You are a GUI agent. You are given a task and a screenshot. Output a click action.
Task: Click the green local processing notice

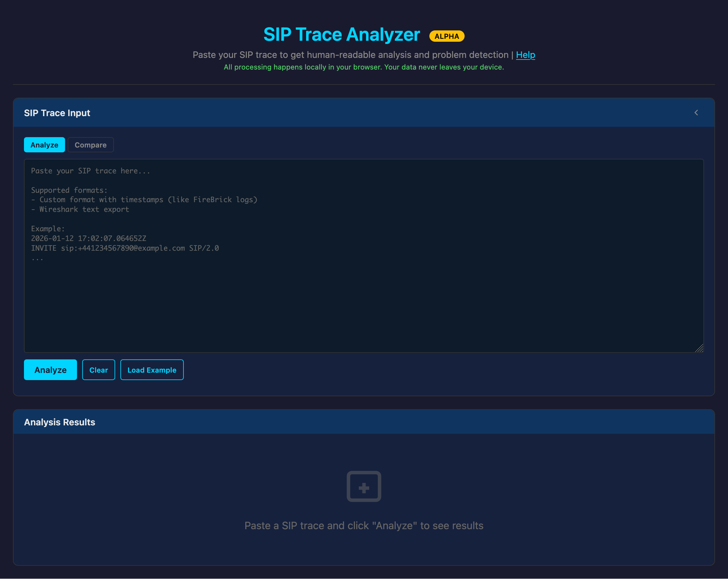point(364,67)
